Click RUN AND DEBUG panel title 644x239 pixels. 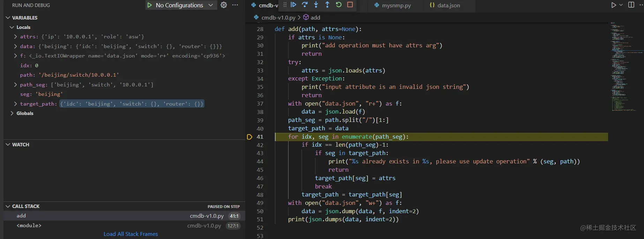pyautogui.click(x=31, y=5)
